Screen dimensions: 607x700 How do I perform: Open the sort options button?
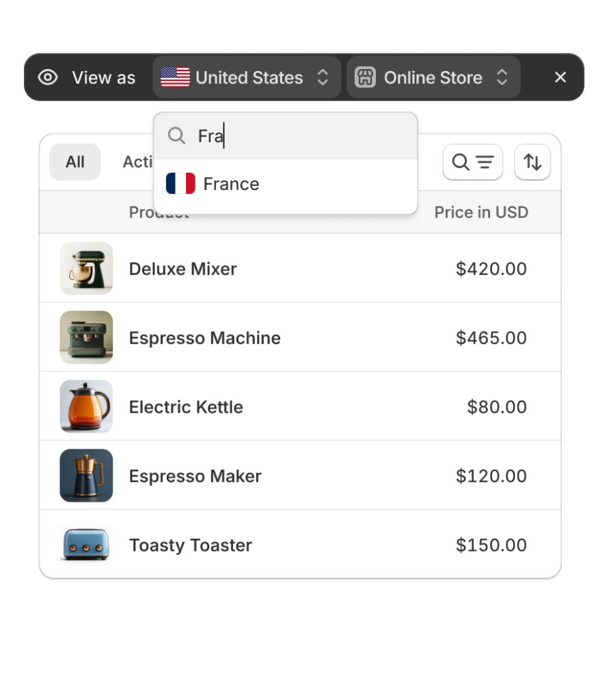pyautogui.click(x=532, y=162)
